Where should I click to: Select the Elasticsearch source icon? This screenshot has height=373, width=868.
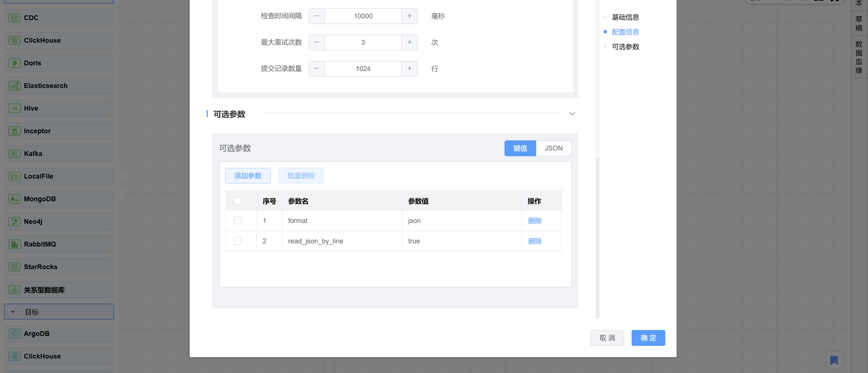point(14,86)
